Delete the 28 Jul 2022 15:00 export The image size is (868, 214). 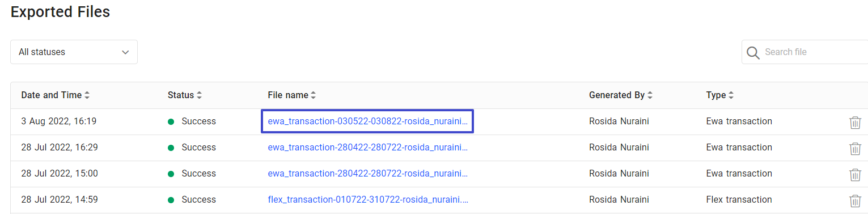[855, 174]
